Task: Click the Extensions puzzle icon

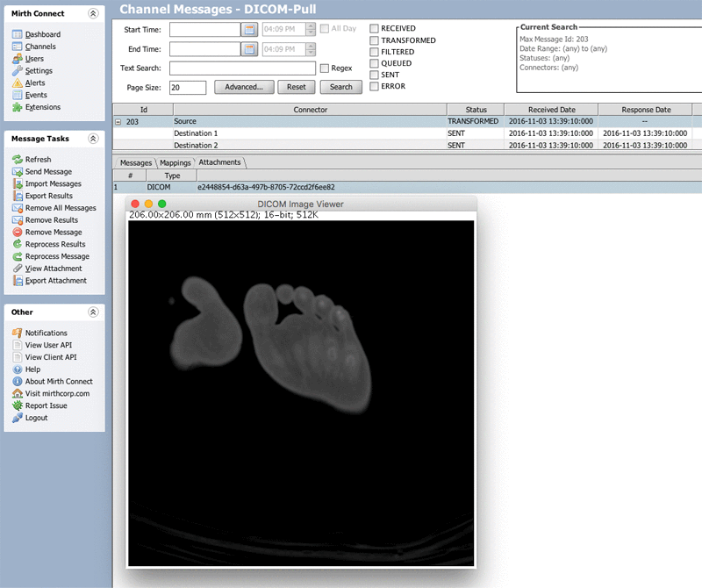Action: tap(18, 108)
